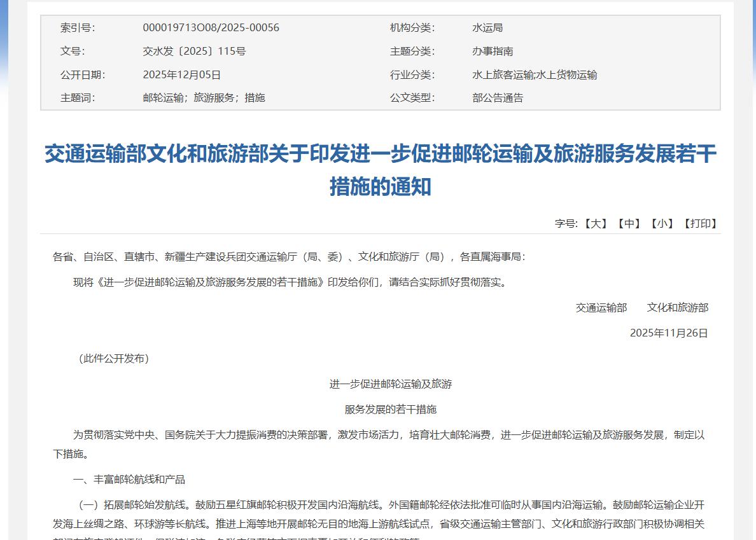The height and width of the screenshot is (540, 756).
Task: Click the label 公文类型:
Action: (x=412, y=98)
